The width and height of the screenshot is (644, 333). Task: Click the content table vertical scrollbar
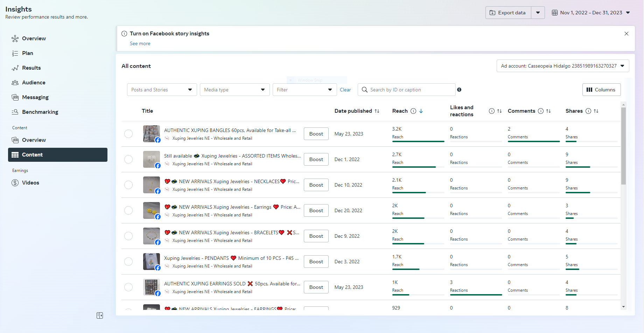tap(623, 146)
